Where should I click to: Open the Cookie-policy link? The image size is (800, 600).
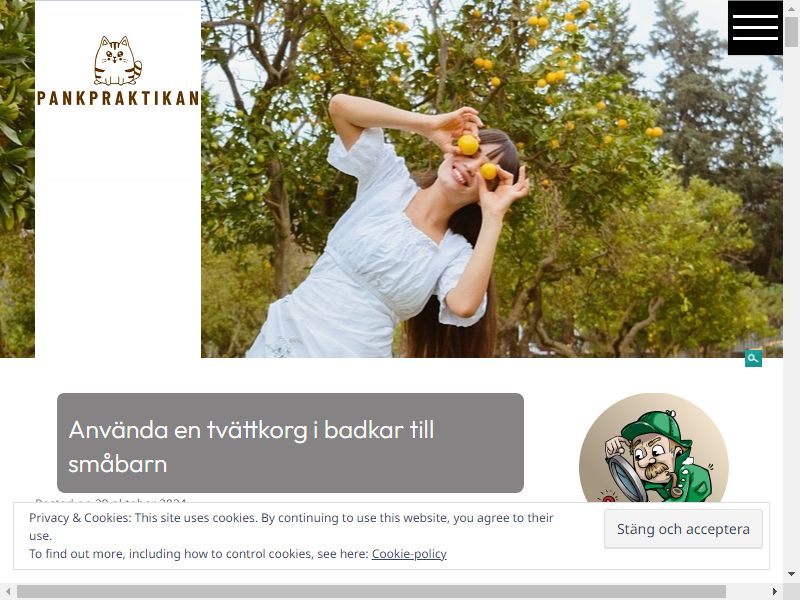[x=409, y=554]
